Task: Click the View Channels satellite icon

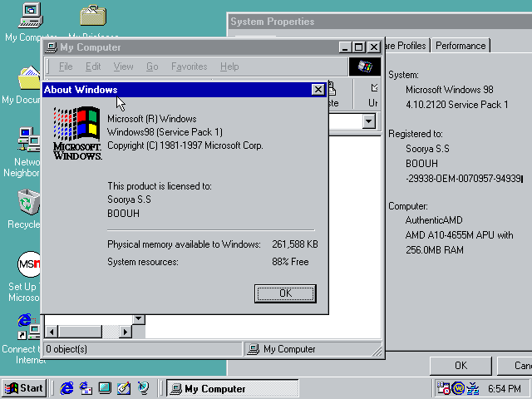Action: coord(143,388)
